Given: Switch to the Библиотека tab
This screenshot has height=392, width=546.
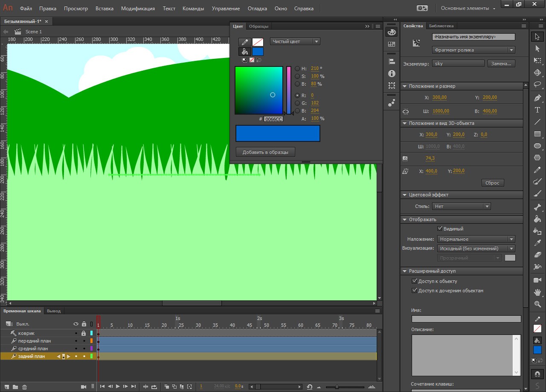Looking at the screenshot, I should click(441, 26).
